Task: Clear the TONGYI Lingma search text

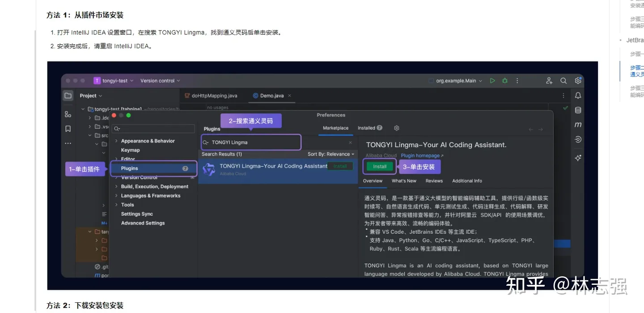Action: [x=350, y=143]
